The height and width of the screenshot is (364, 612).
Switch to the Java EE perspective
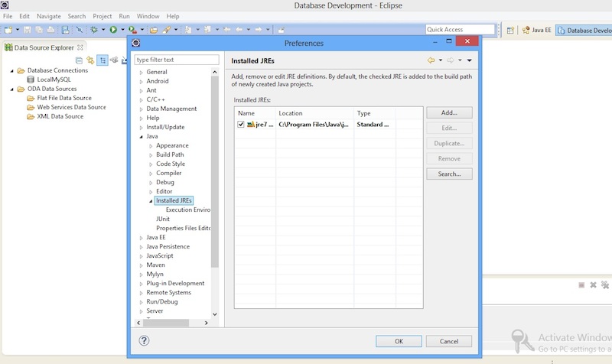click(x=537, y=30)
